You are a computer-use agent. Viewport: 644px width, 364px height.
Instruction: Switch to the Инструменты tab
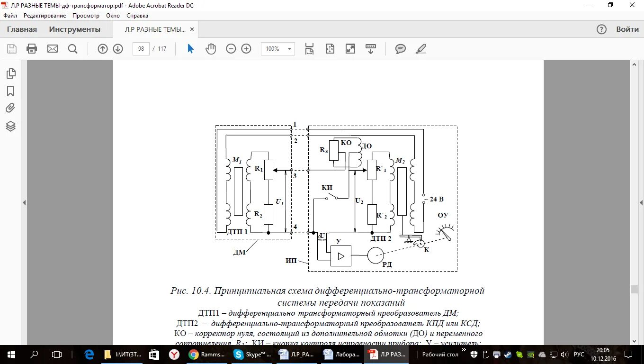point(75,29)
